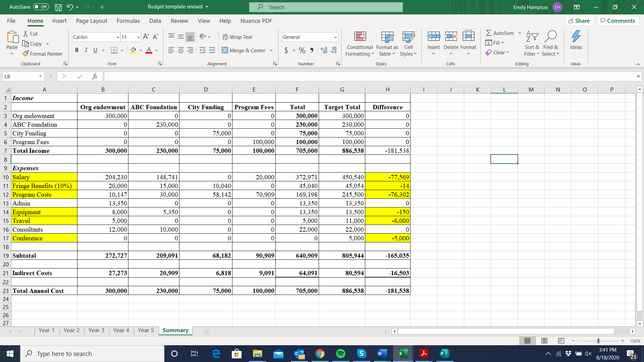
Task: Open Windows Start menu
Action: point(10,354)
